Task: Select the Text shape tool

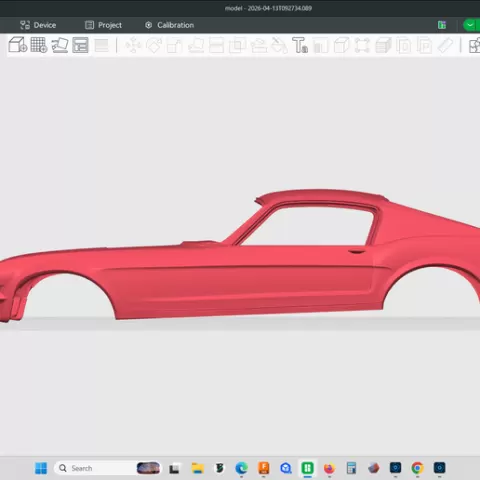Action: (x=300, y=45)
